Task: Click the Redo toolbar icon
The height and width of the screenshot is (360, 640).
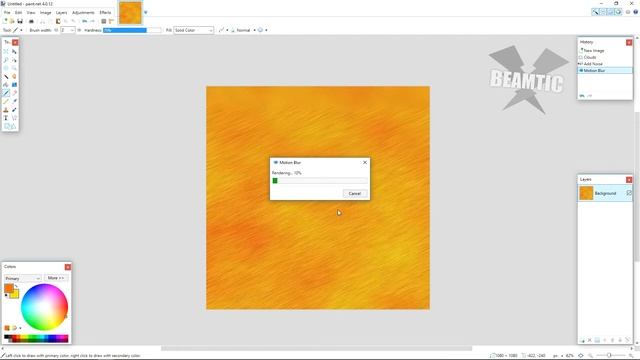Action: click(x=92, y=21)
